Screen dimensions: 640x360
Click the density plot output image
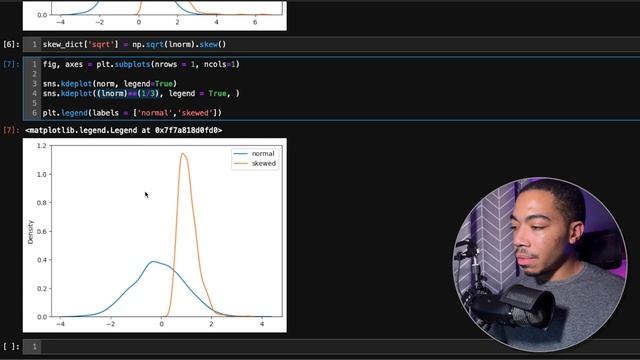155,235
